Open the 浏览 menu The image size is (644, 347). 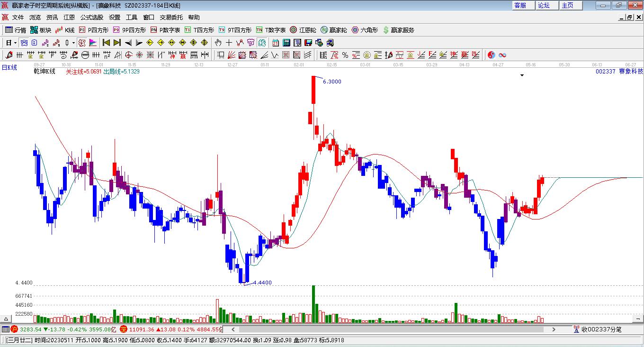tap(35, 17)
